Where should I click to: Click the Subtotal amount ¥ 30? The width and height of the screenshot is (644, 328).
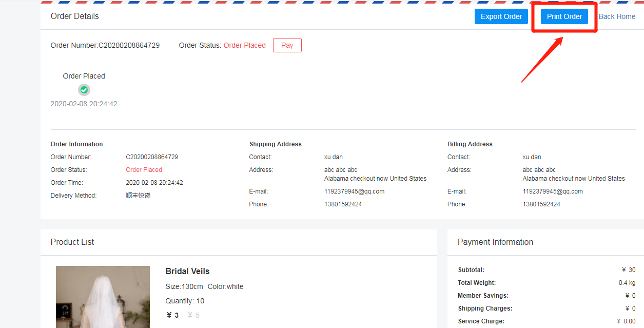click(x=628, y=270)
